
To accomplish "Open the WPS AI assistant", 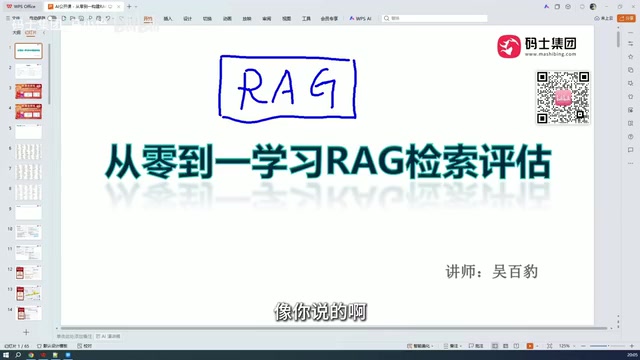I will 360,18.
